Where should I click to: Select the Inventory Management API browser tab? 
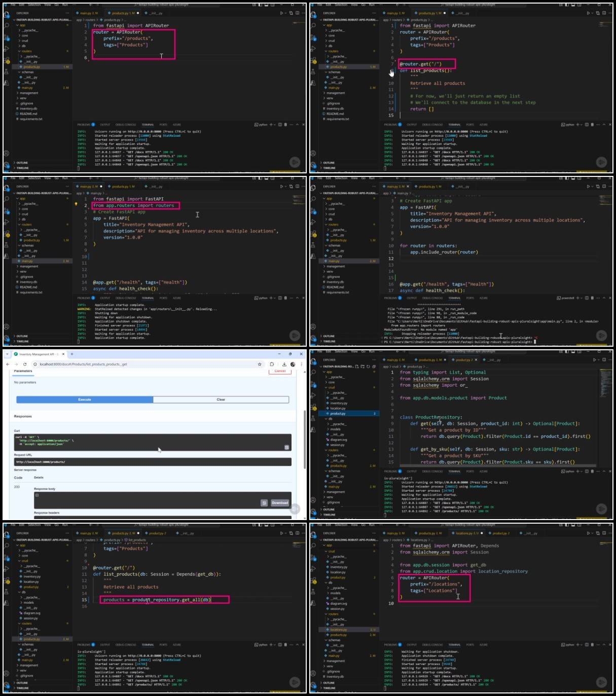coord(39,354)
